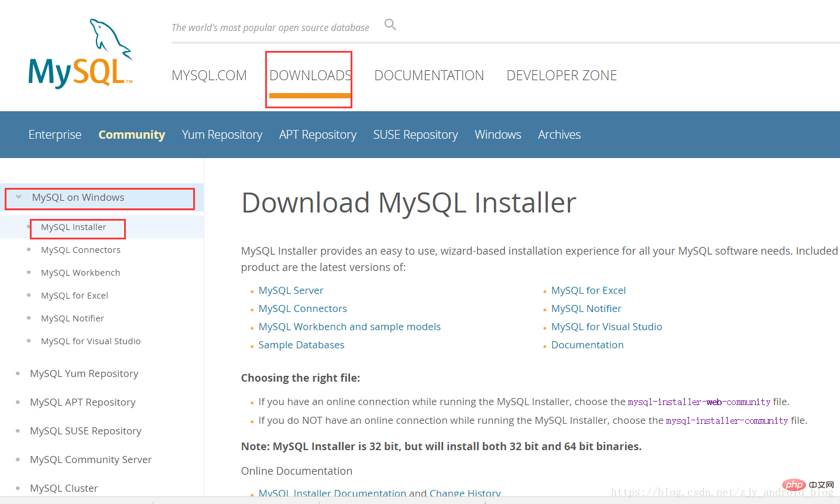This screenshot has width=840, height=504.
Task: Open the DEVELOPER ZONE tab
Action: (561, 76)
